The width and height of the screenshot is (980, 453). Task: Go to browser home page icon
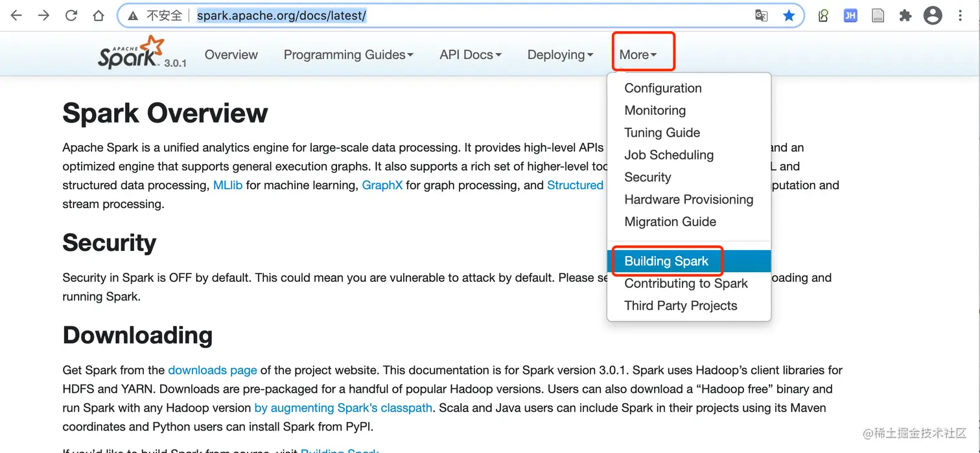click(99, 16)
